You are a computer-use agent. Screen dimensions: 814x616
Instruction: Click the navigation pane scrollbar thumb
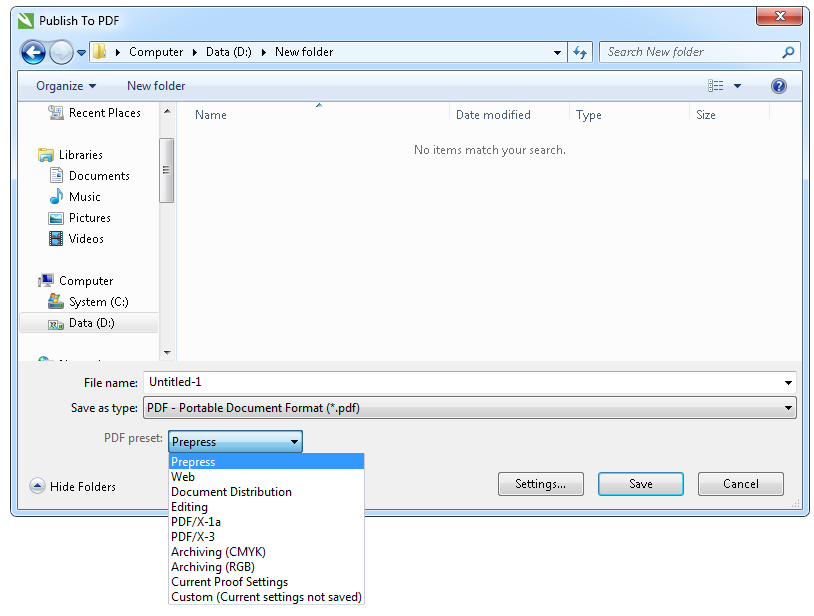167,170
